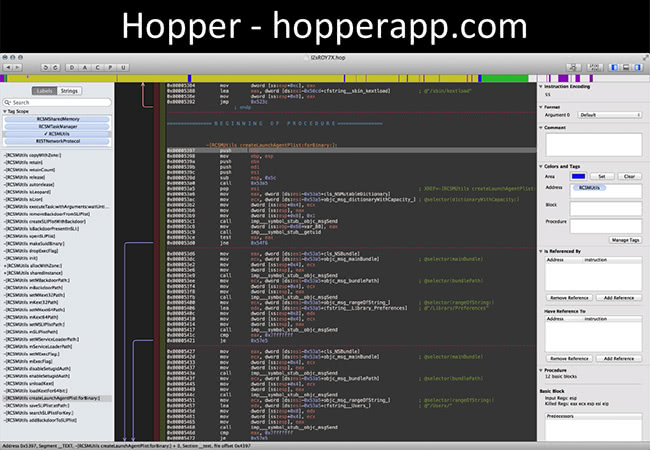
Task: Click the large purple block in the navigation bar
Action: tap(563, 78)
